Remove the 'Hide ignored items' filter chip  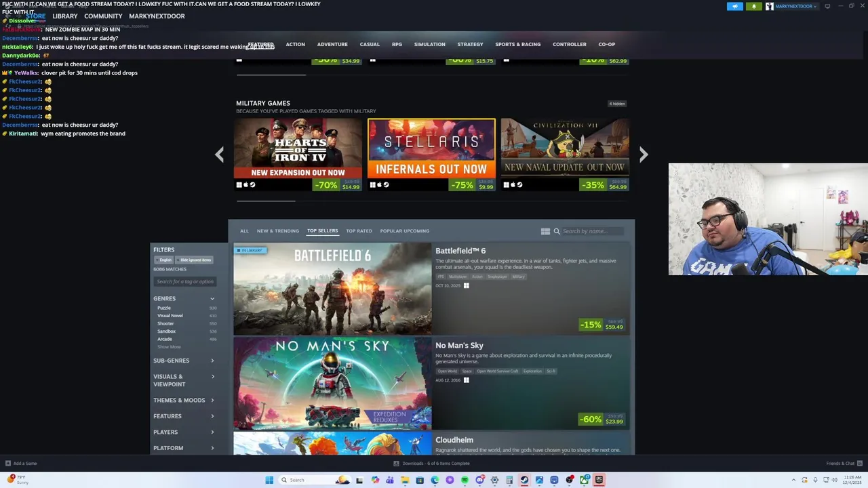195,260
